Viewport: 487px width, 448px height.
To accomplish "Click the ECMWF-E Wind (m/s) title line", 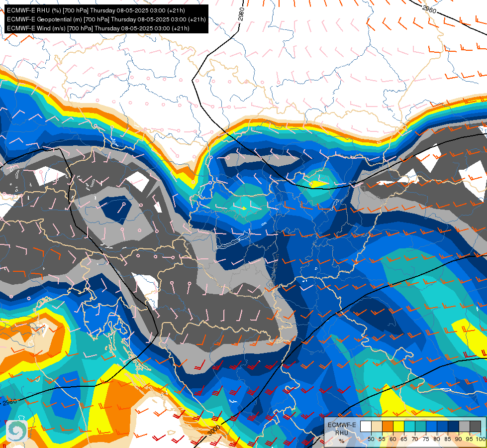I will (98, 28).
